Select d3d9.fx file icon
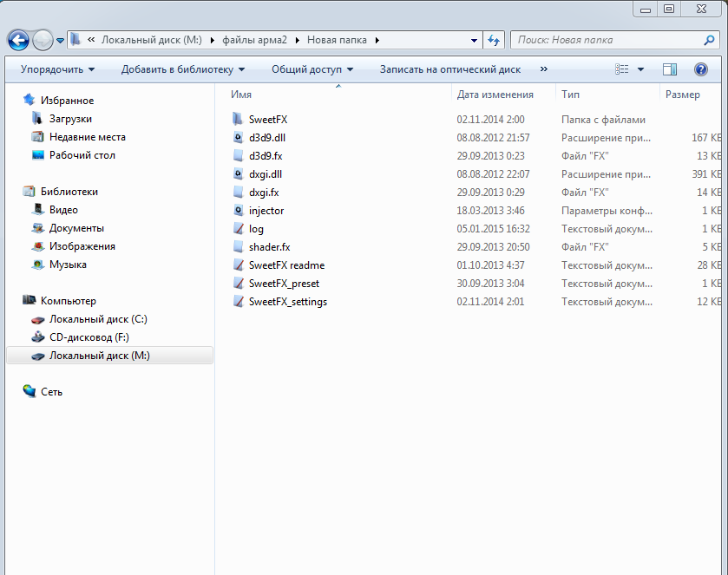The width and height of the screenshot is (728, 575). point(238,155)
